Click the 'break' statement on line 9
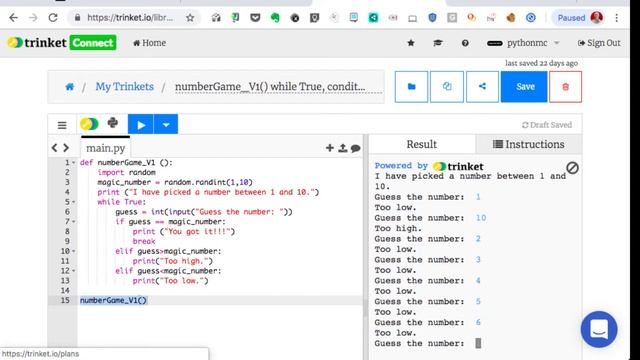 pyautogui.click(x=144, y=241)
